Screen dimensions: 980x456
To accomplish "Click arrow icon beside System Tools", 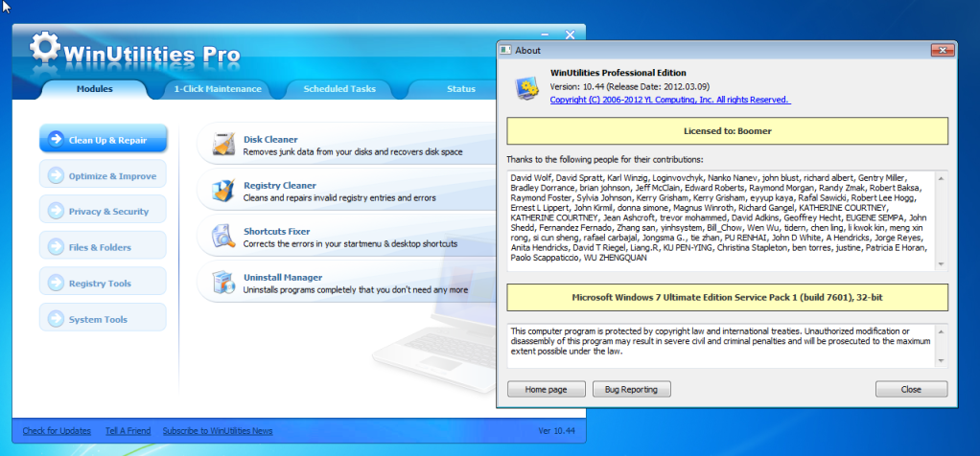I will pos(56,319).
